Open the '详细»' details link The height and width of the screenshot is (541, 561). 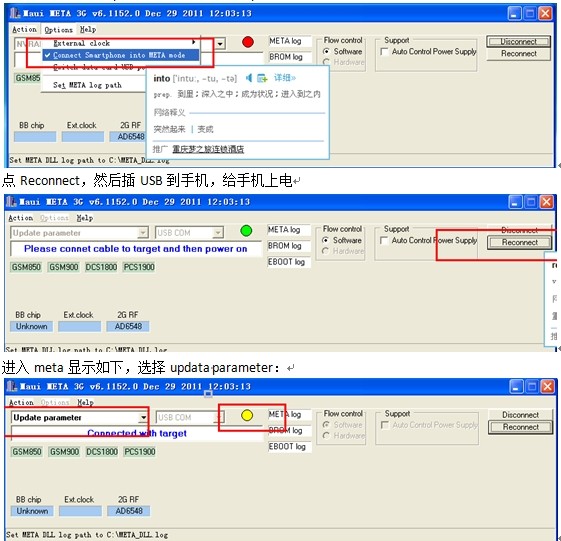pyautogui.click(x=284, y=78)
